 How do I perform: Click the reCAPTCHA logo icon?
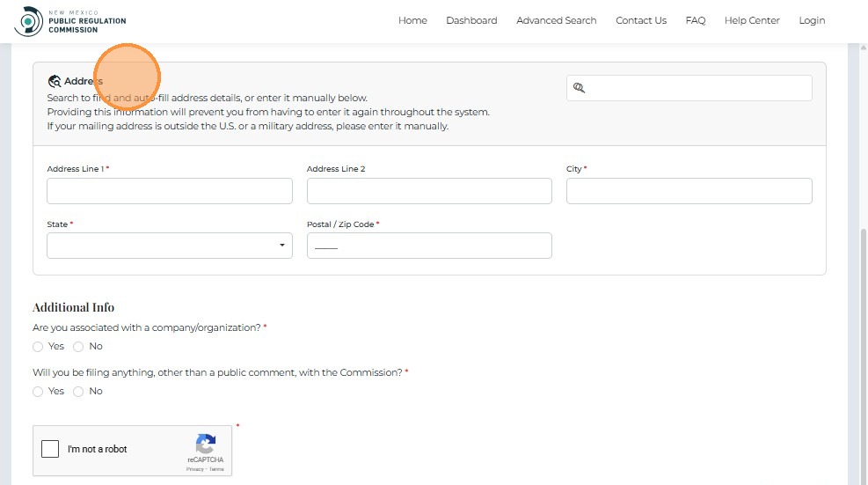[206, 444]
